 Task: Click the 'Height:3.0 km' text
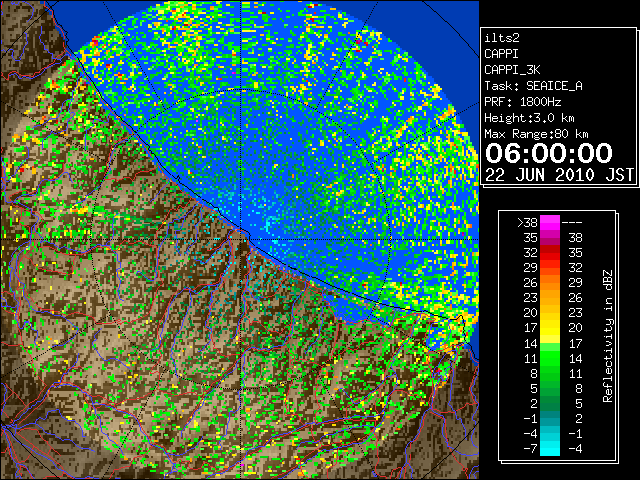click(x=529, y=118)
